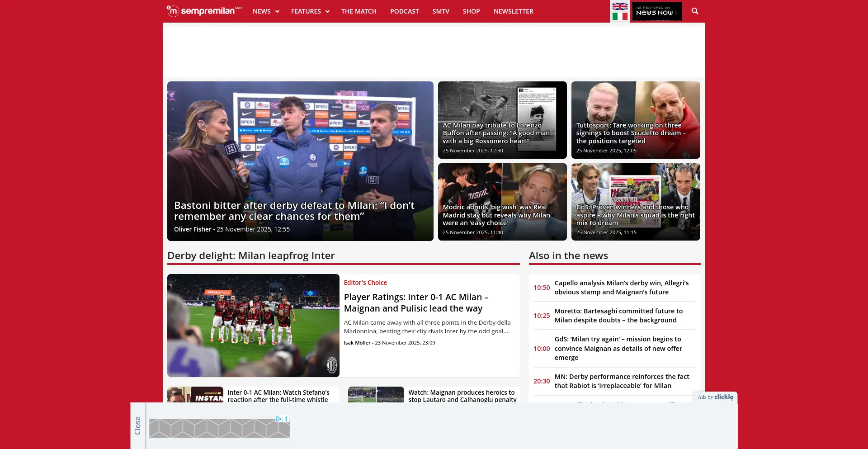Switch to English with UK flag
Image resolution: width=868 pixels, height=449 pixels.
point(620,6)
